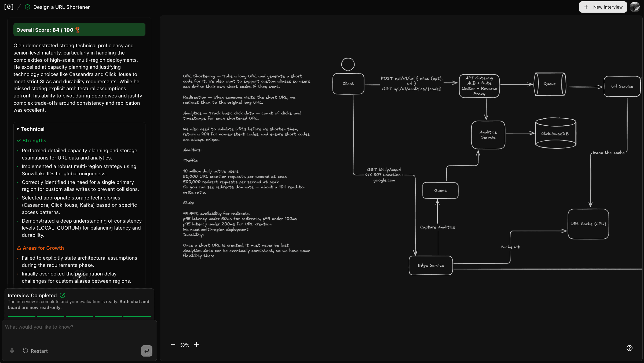This screenshot has width=644, height=363.
Task: Click the Restart button below the chat
Action: [35, 351]
